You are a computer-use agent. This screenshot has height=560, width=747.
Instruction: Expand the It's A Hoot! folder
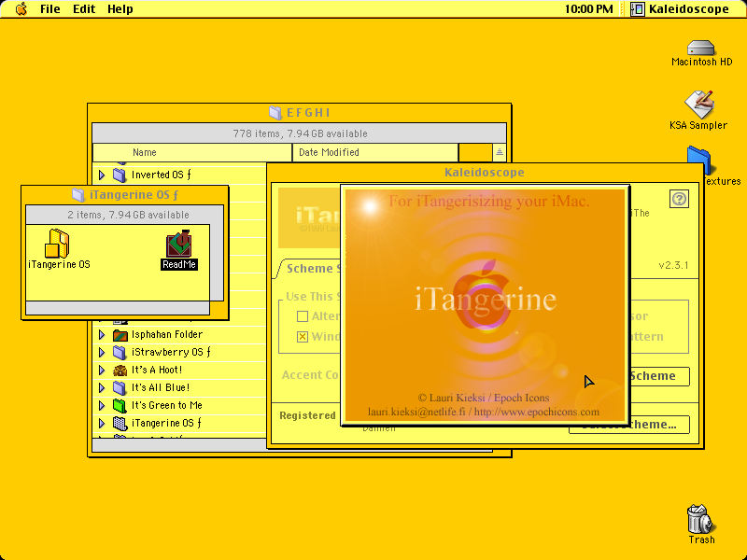click(102, 370)
